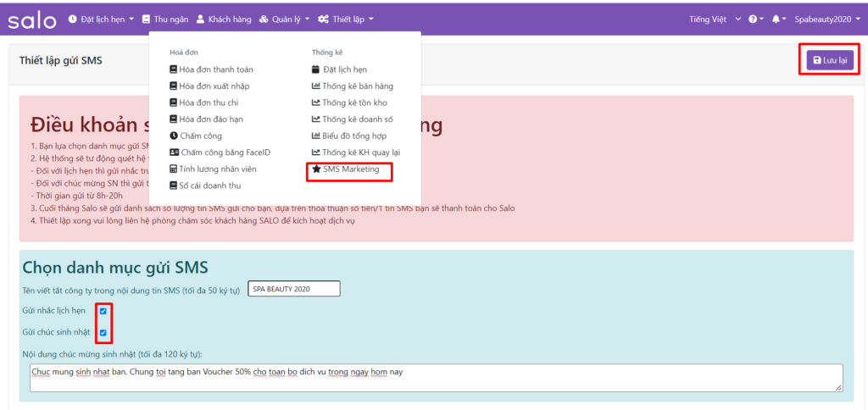Viewport: 868px width, 410px height.
Task: Open Thống kê doanh số menu item
Action: [357, 119]
